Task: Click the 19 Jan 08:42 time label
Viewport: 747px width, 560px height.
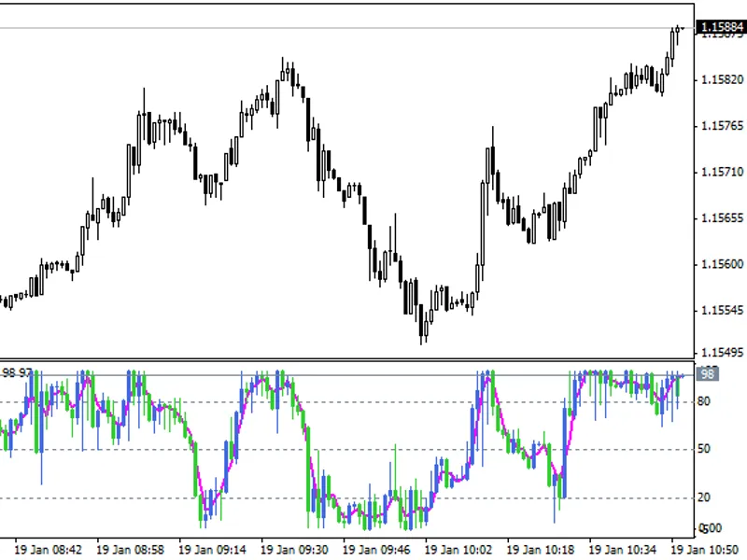Action: [x=49, y=550]
